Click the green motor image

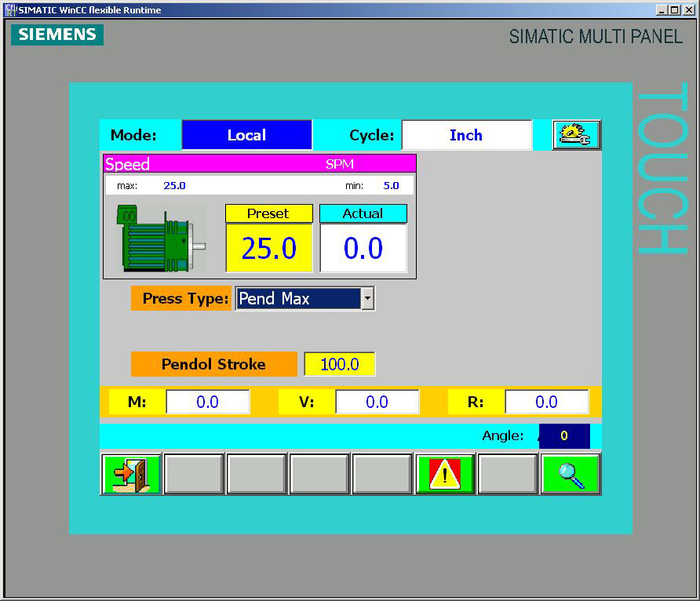[161, 239]
